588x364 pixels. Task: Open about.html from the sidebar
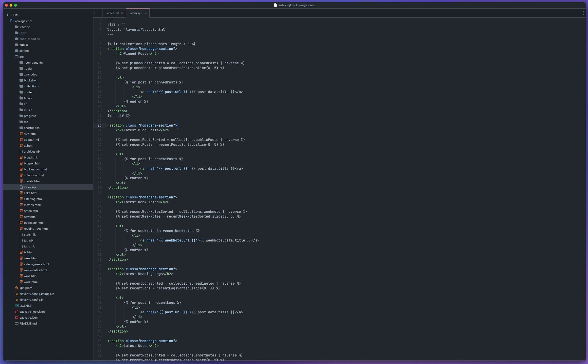(x=31, y=139)
